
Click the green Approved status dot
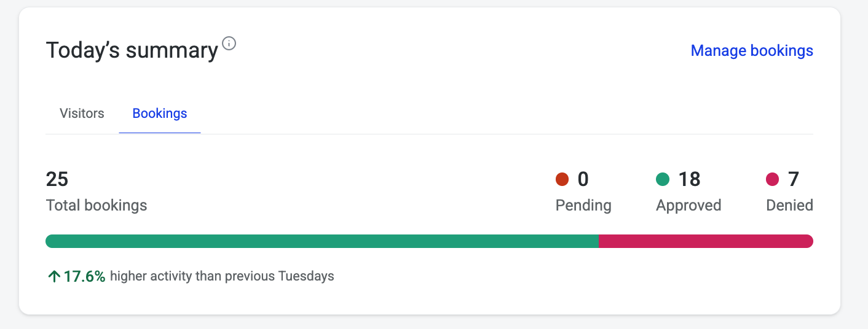pos(663,179)
